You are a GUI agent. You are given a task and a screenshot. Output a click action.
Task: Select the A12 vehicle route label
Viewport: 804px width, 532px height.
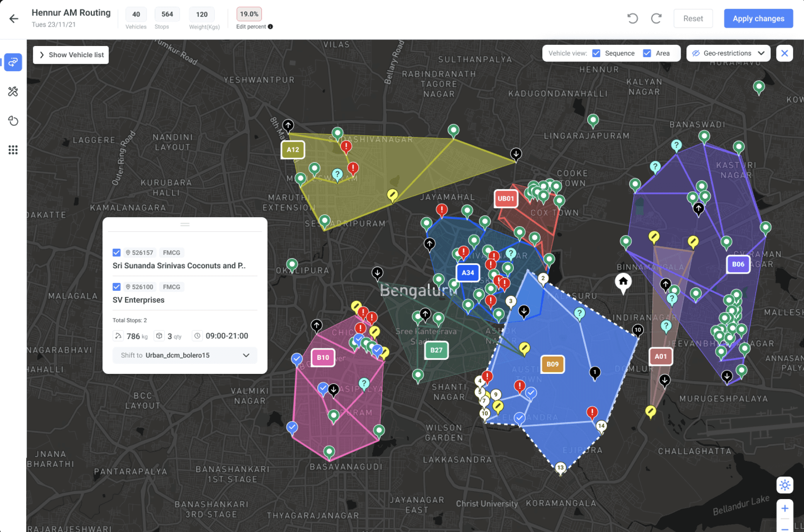[293, 150]
